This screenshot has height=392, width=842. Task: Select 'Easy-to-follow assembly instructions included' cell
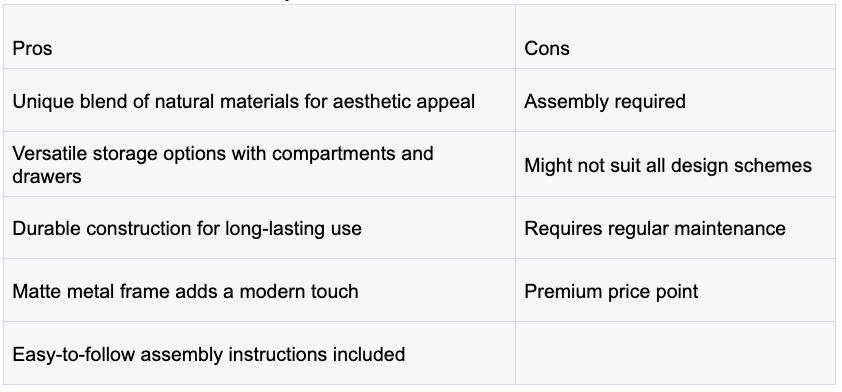click(x=259, y=353)
